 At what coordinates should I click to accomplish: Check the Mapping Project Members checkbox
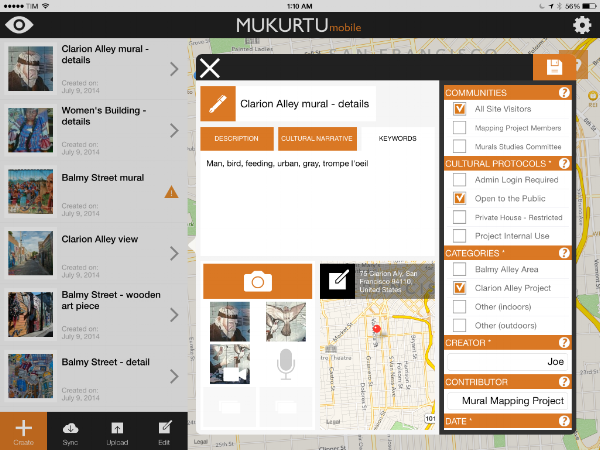point(459,127)
